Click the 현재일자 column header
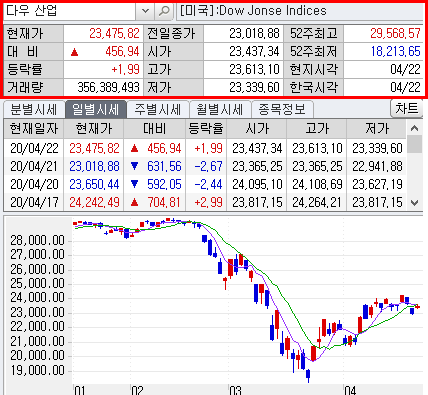Viewport: 428px width, 395px height. (x=34, y=129)
